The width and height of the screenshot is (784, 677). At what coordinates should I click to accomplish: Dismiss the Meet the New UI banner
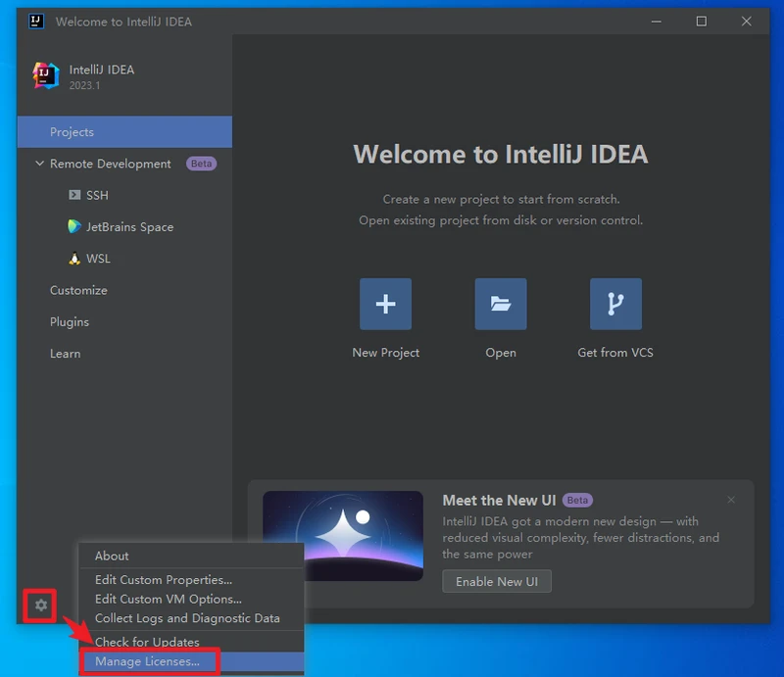(731, 500)
